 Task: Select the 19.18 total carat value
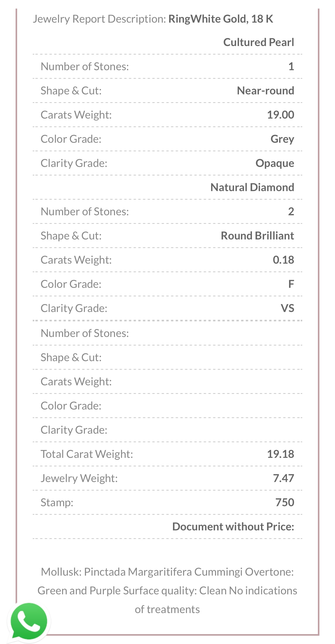280,454
